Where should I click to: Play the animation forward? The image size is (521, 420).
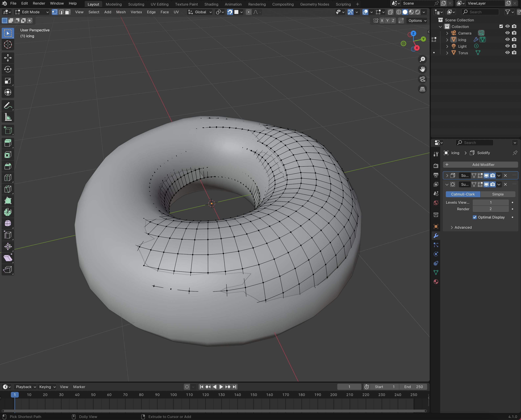(221, 387)
